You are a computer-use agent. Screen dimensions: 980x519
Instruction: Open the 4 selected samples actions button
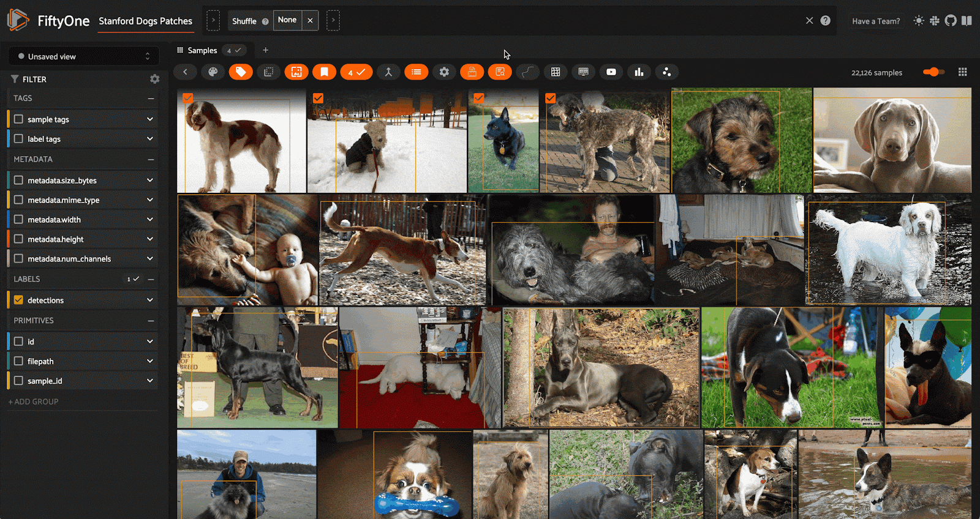click(356, 72)
